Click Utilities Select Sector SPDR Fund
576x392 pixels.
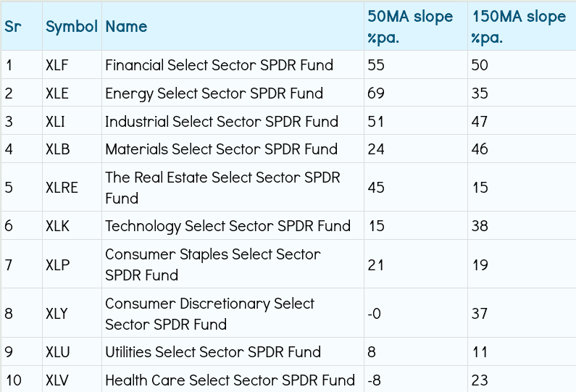pyautogui.click(x=213, y=352)
